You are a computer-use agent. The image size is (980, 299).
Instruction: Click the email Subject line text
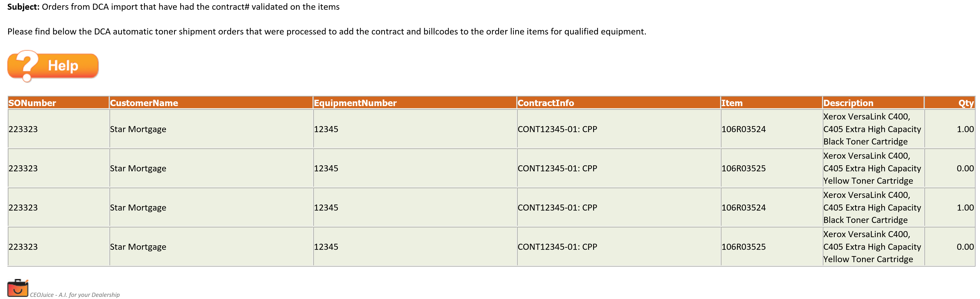(x=174, y=7)
